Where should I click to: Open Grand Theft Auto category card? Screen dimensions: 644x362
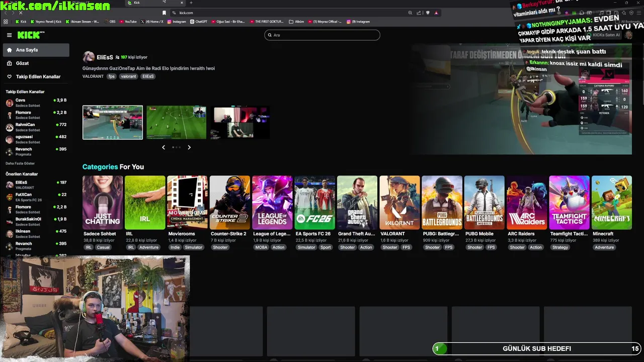click(x=357, y=203)
